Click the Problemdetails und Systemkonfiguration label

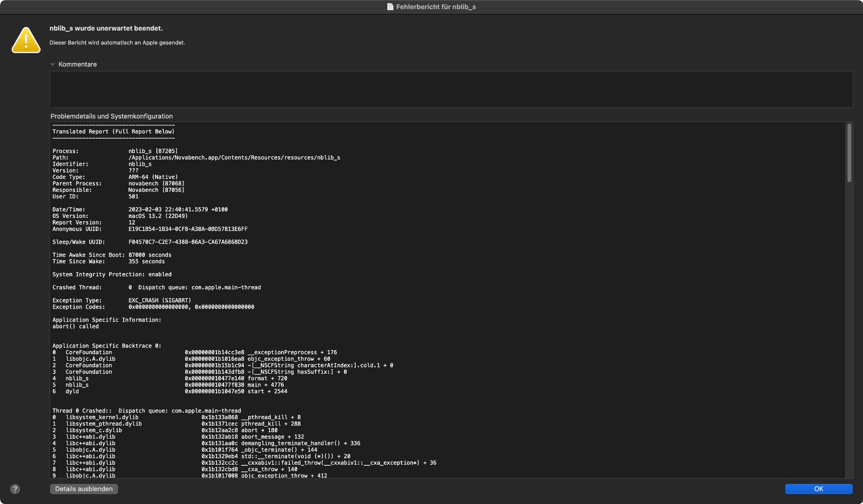pyautogui.click(x=112, y=116)
